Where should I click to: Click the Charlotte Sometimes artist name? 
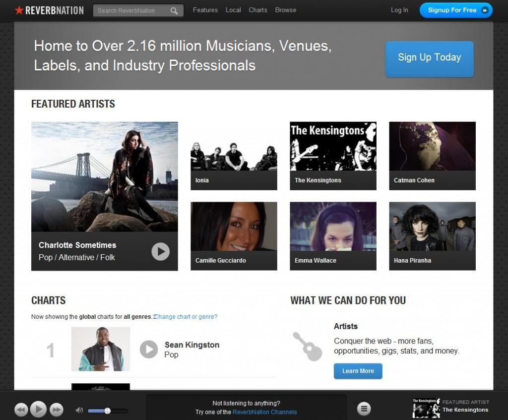pos(77,245)
